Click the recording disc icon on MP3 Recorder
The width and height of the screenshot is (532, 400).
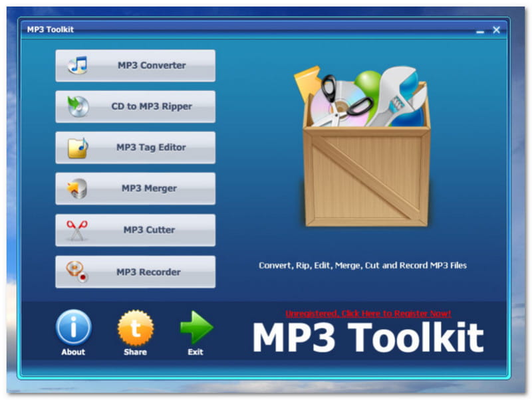tap(75, 271)
